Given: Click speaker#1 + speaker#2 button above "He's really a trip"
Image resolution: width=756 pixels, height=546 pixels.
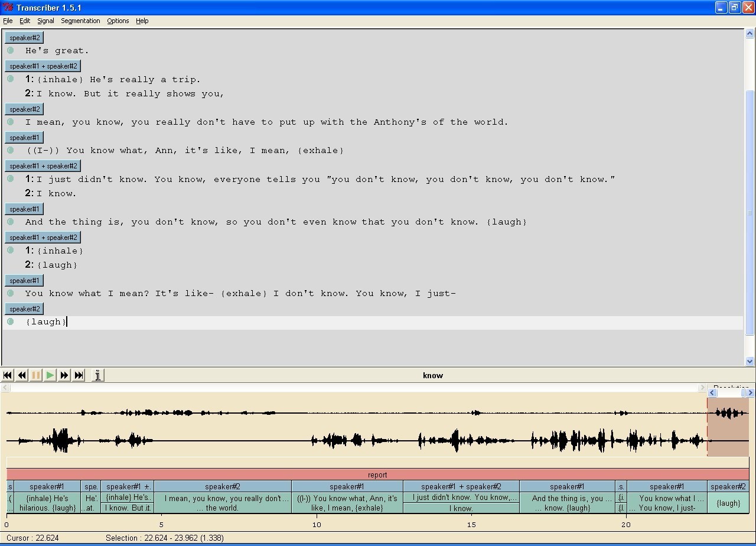Looking at the screenshot, I should 43,66.
